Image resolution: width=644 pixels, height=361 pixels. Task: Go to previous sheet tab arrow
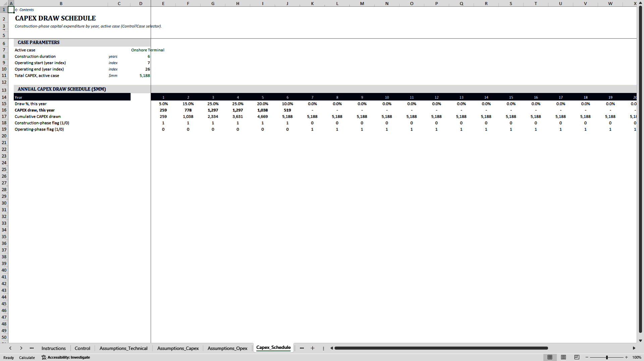click(10, 348)
